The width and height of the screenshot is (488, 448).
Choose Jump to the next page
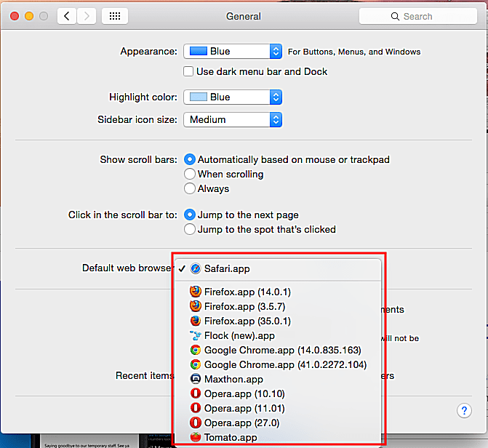coord(190,215)
